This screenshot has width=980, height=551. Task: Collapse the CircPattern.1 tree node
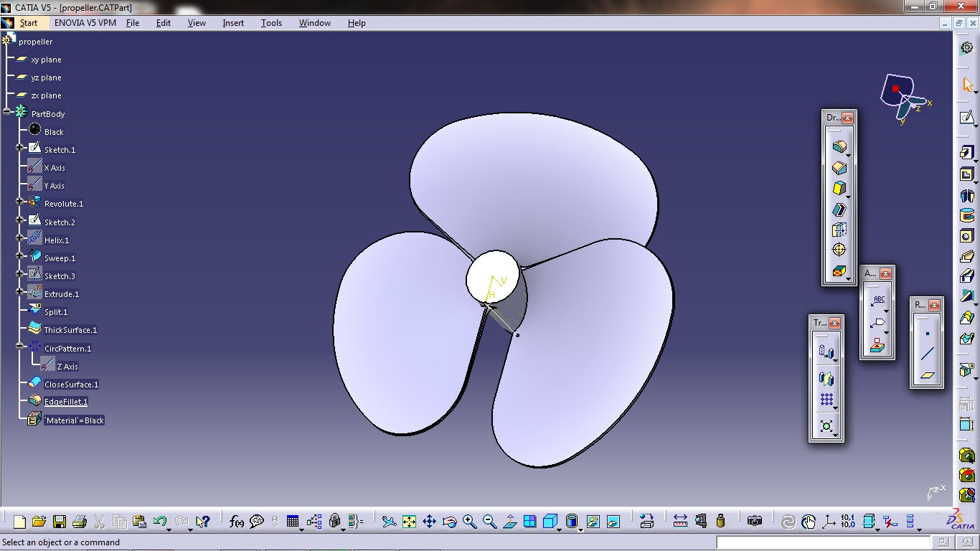[20, 347]
